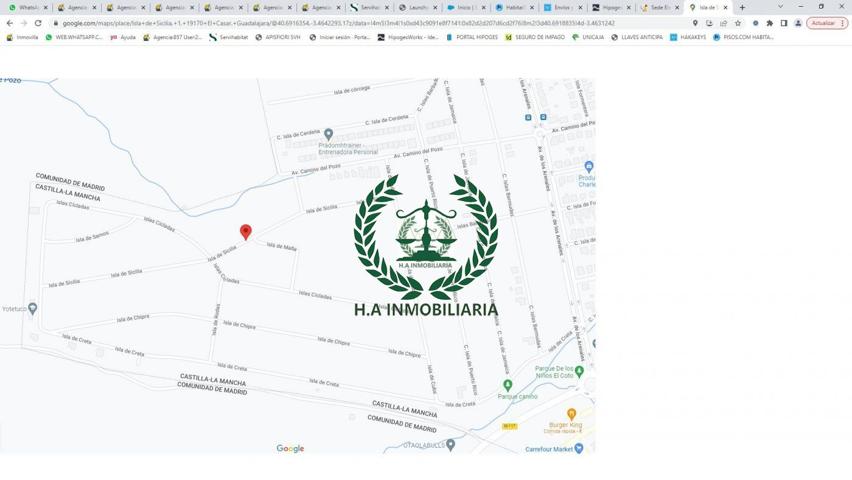
Task: Click the install app icon in address bar
Action: [709, 23]
